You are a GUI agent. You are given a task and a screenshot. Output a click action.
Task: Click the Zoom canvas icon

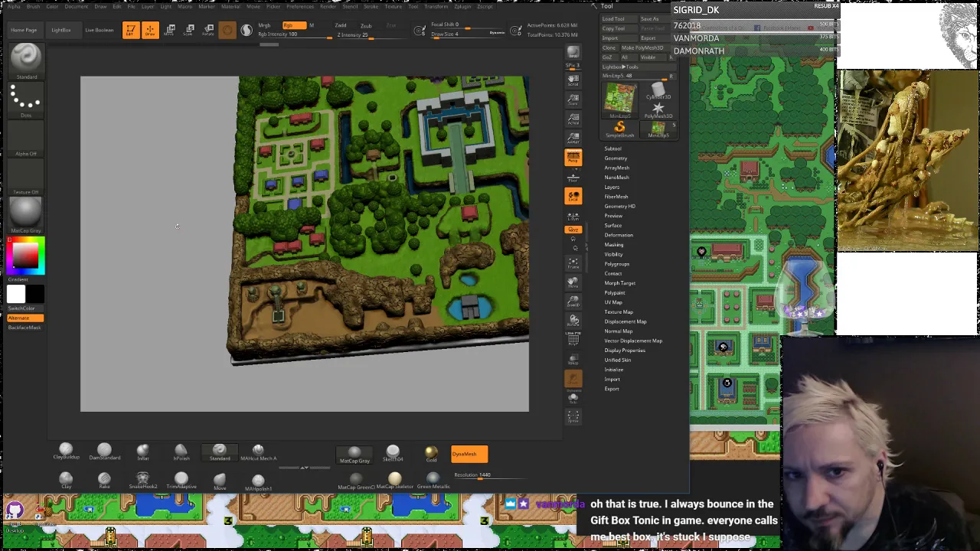[x=573, y=101]
